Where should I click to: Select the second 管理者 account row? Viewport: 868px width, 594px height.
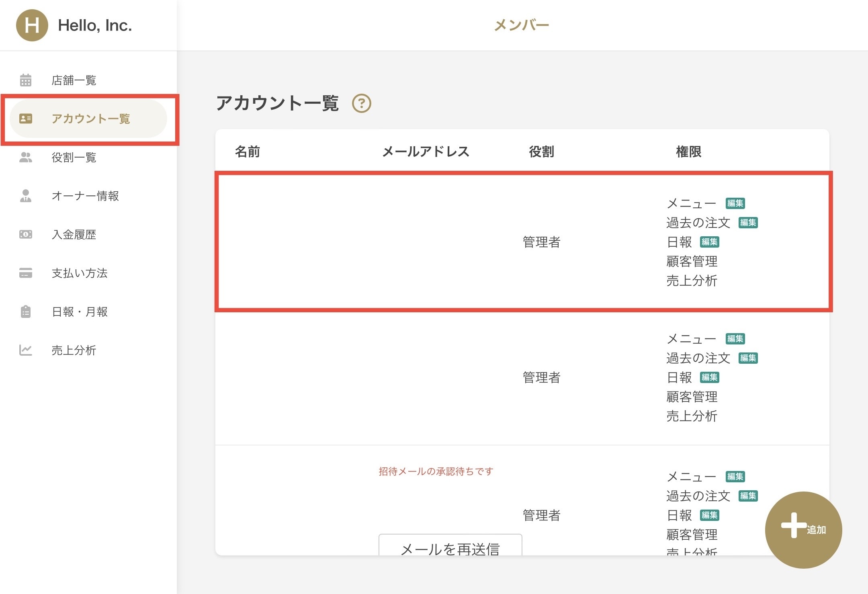tap(522, 377)
